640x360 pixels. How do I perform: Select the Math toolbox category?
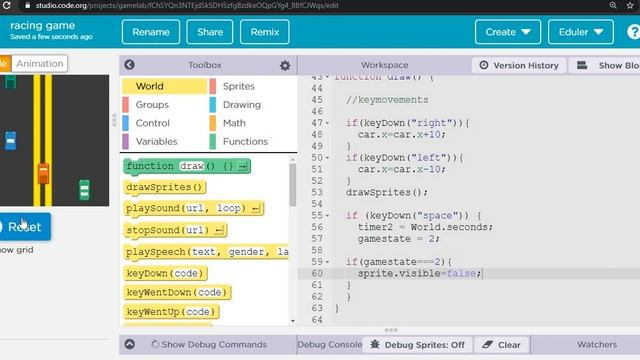pos(234,123)
